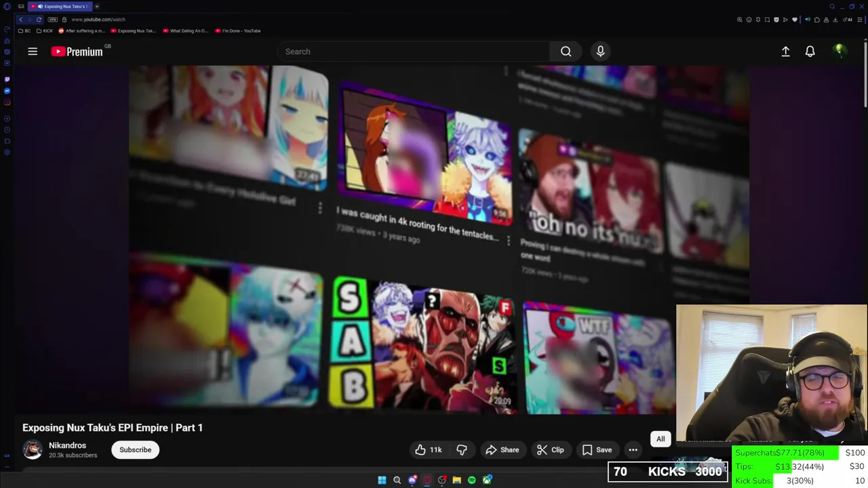This screenshot has height=488, width=868.
Task: Open After suffering a m... bookmark
Action: tap(82, 30)
